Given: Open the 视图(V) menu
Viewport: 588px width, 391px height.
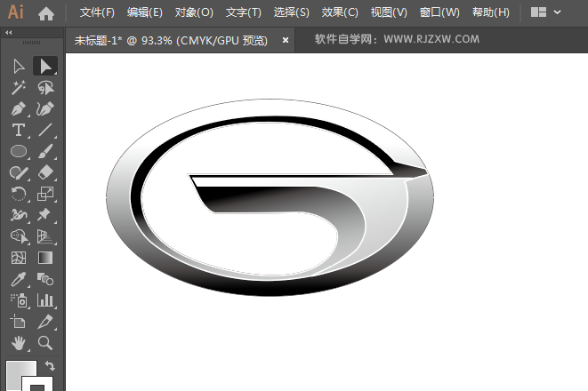Looking at the screenshot, I should coord(389,12).
